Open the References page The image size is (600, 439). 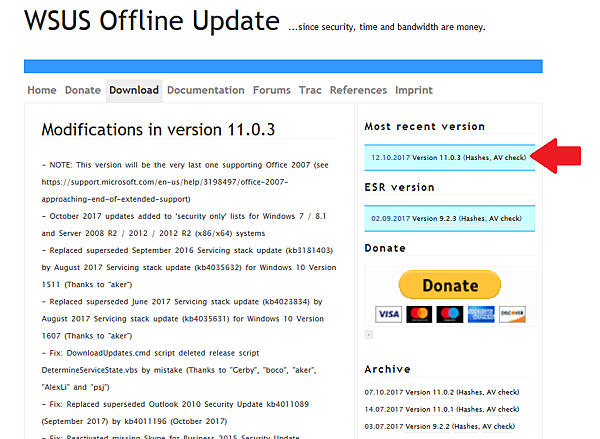(x=358, y=90)
